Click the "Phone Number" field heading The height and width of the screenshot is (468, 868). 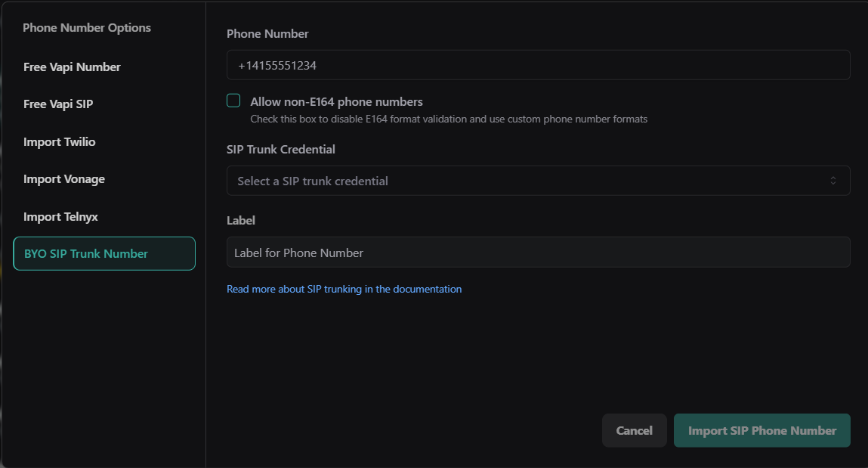point(267,34)
